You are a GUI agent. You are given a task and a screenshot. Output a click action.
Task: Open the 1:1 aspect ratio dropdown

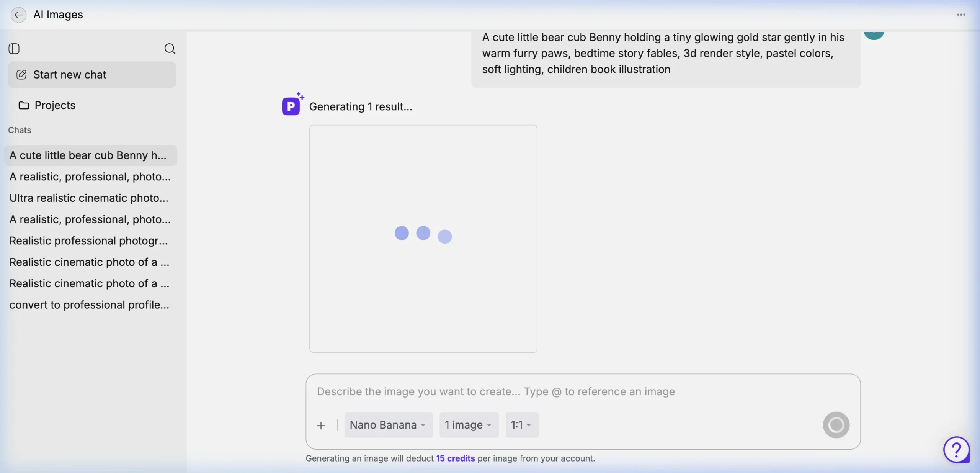coord(522,425)
